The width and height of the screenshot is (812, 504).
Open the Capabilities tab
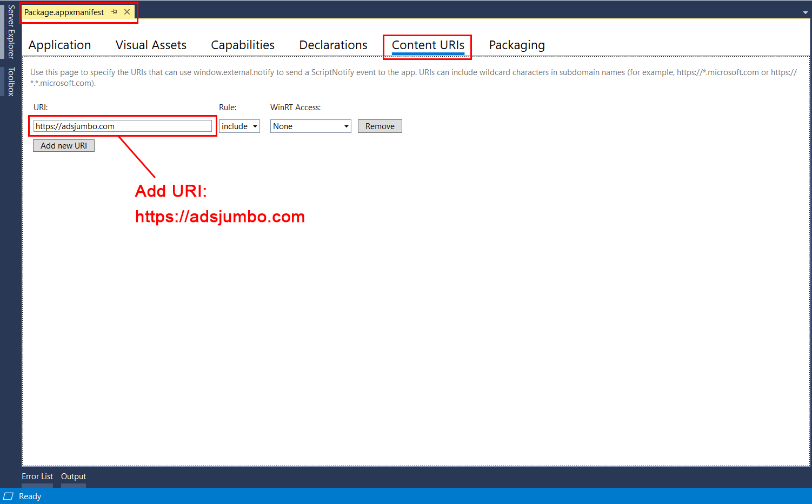243,45
